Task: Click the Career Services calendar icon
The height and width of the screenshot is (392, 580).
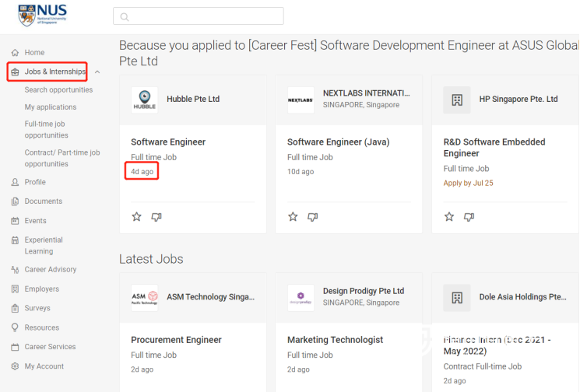Action: (x=15, y=347)
